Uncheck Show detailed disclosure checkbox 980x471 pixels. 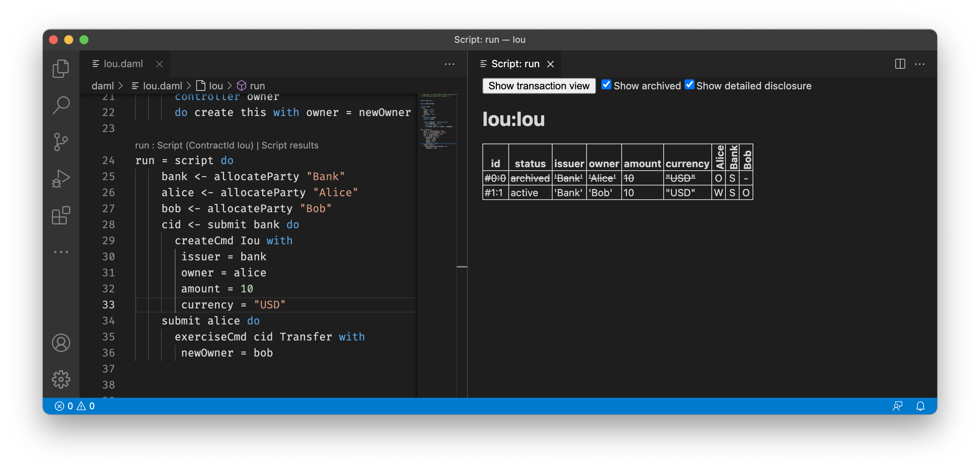[689, 85]
